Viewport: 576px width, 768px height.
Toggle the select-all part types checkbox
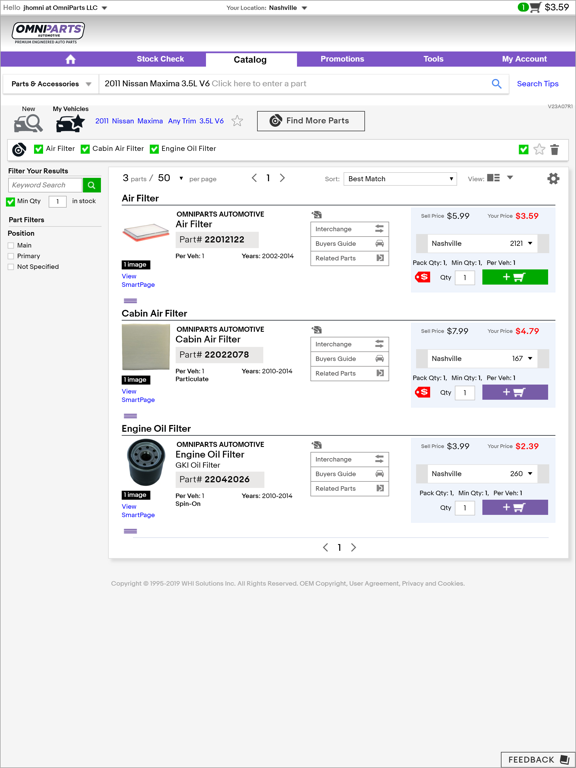click(524, 149)
